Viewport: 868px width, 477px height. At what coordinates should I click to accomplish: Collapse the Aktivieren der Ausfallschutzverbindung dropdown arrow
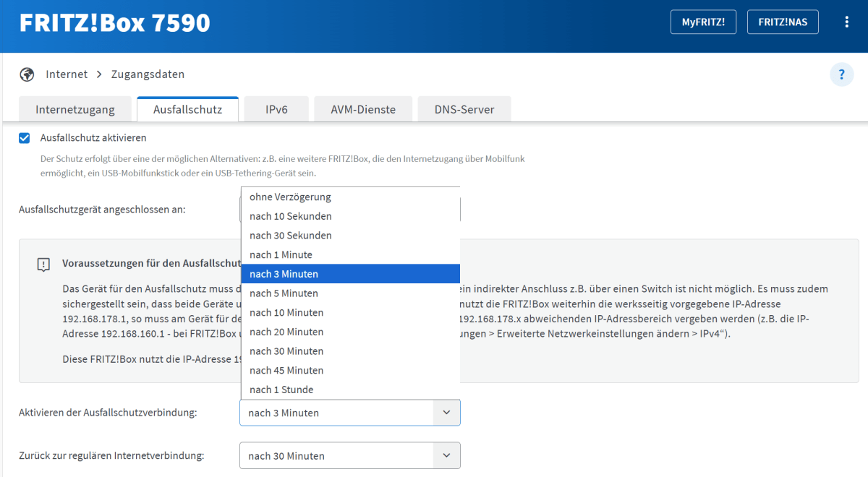(446, 413)
